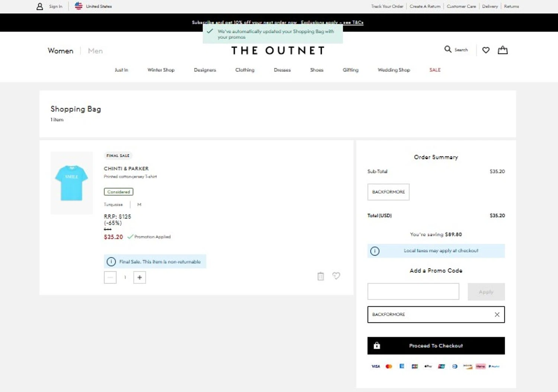This screenshot has width=558, height=392.
Task: Open the Winter Shop menu
Action: 161,70
